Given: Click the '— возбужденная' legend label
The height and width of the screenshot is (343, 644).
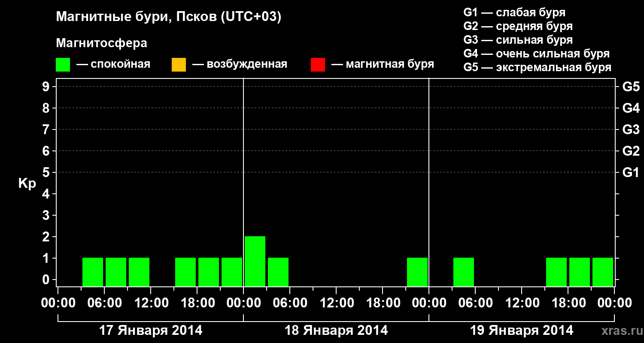Looking at the screenshot, I should pos(240,64).
